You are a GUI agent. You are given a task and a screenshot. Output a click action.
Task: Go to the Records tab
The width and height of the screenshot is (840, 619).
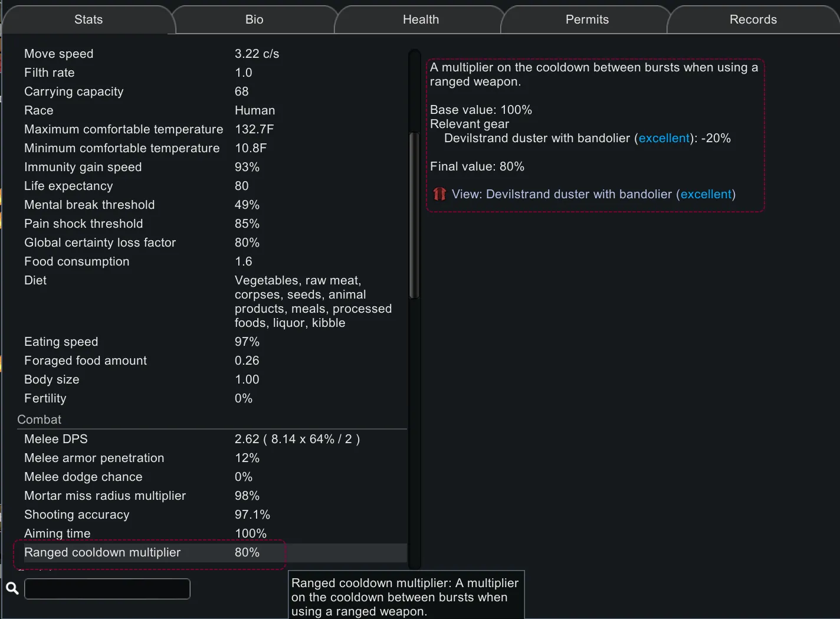753,19
